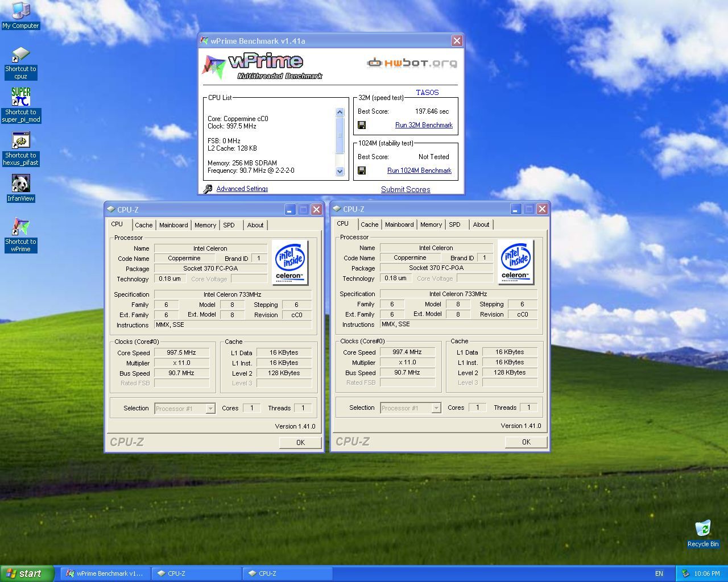This screenshot has height=582, width=728.
Task: Minimize the right CPU-Z window
Action: pos(515,209)
